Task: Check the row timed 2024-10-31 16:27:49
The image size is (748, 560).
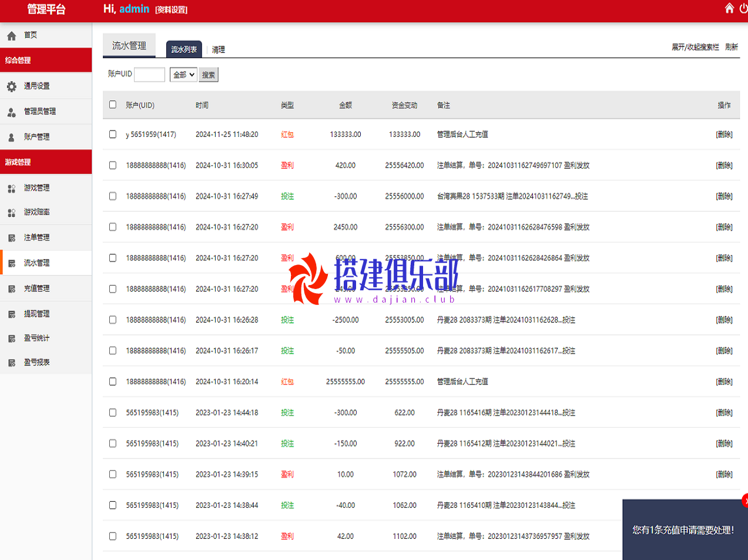Action: pos(113,196)
